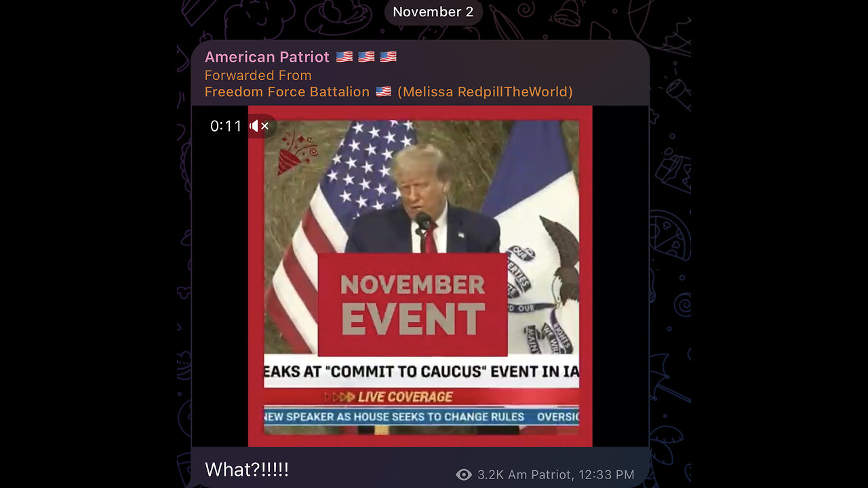Click the flag emoji beside Freedom Force Battalion
868x488 pixels.
tap(383, 91)
